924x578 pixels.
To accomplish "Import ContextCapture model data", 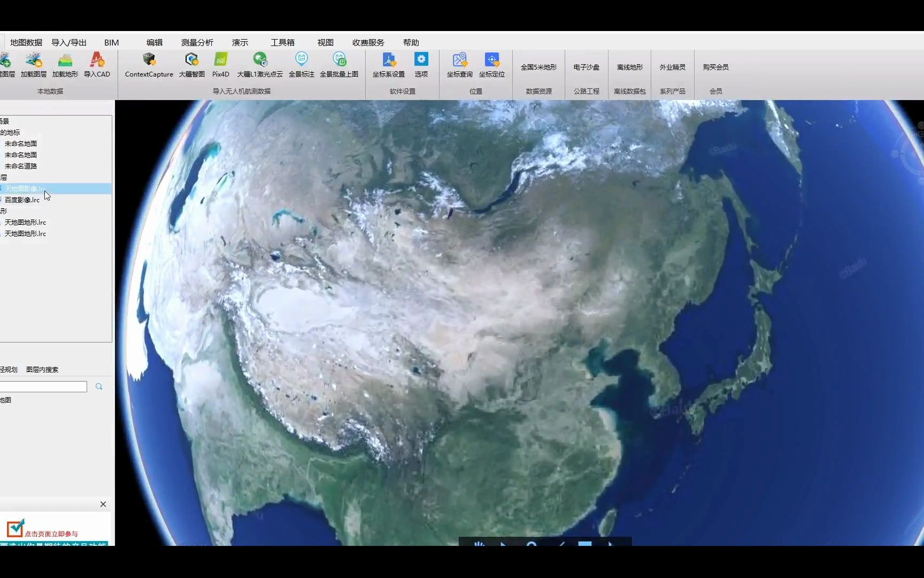I will (x=149, y=65).
